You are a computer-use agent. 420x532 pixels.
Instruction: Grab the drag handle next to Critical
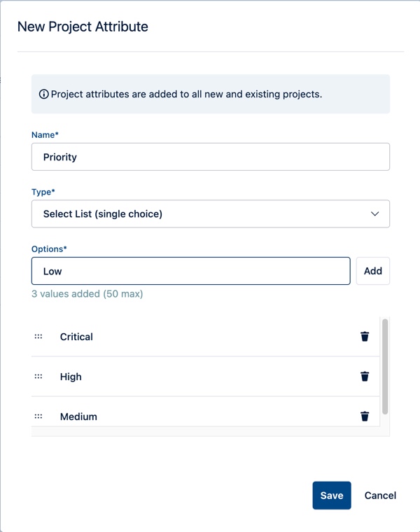[x=38, y=337]
